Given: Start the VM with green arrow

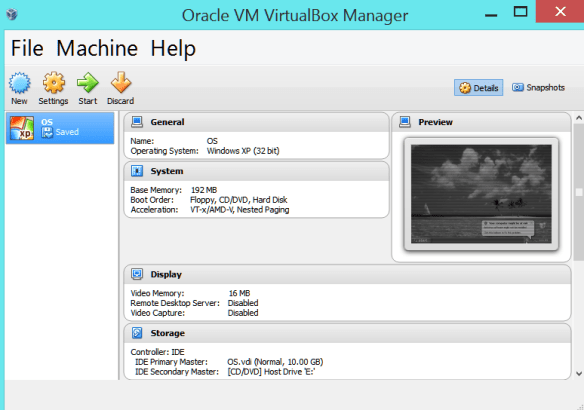Looking at the screenshot, I should pos(88,83).
